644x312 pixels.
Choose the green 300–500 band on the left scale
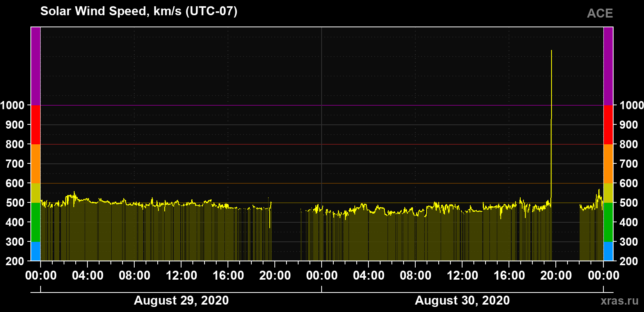36,222
